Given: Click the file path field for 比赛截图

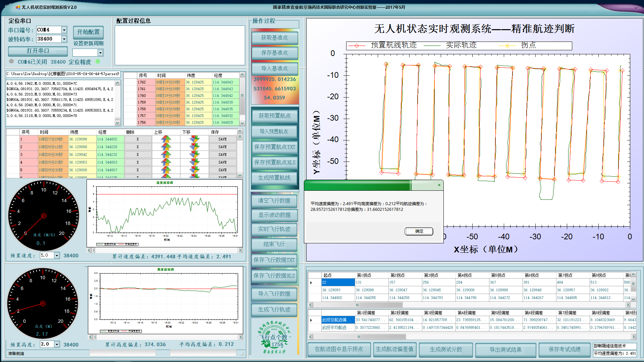Looking at the screenshot, I should (x=63, y=74).
